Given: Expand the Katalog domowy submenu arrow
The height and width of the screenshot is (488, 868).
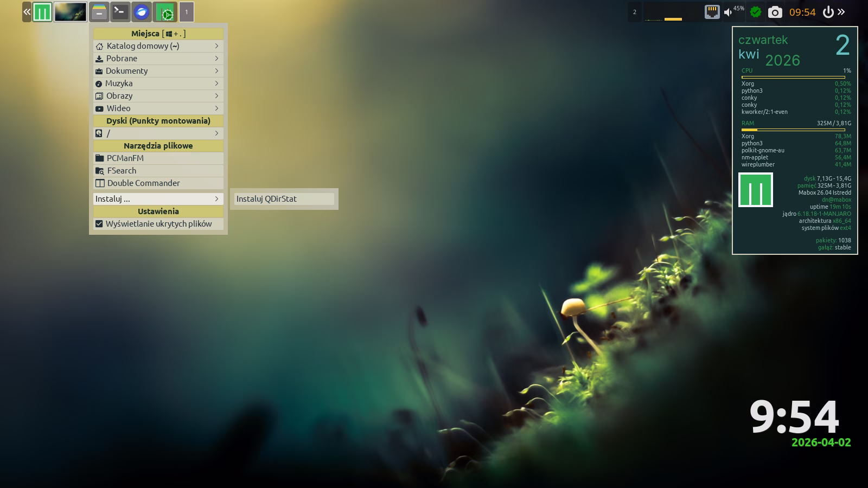Looking at the screenshot, I should pos(216,46).
